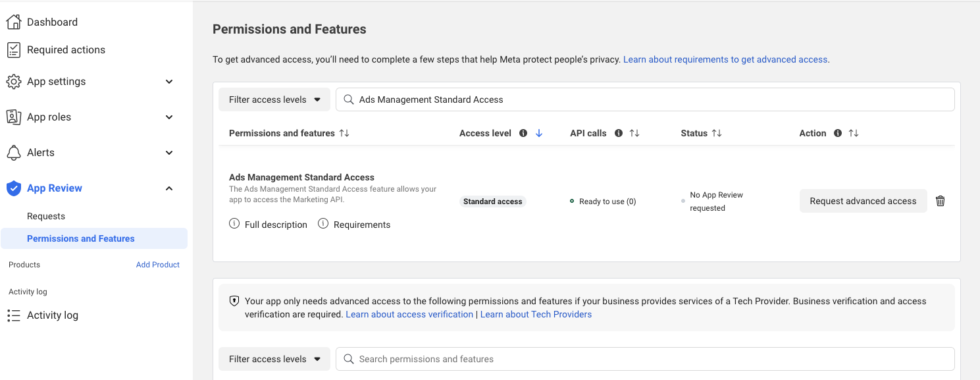
Task: Click the App Review shield icon
Action: (x=14, y=188)
